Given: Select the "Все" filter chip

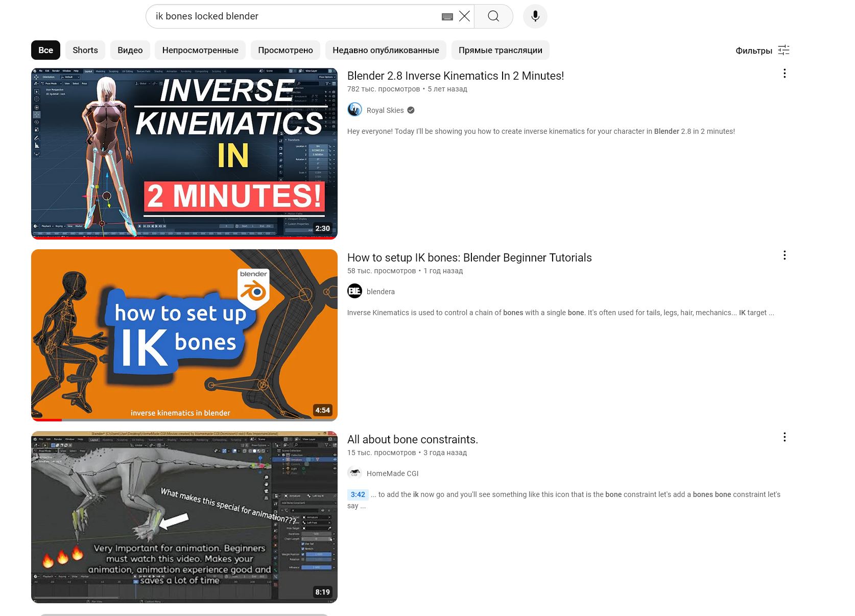Looking at the screenshot, I should [x=45, y=50].
